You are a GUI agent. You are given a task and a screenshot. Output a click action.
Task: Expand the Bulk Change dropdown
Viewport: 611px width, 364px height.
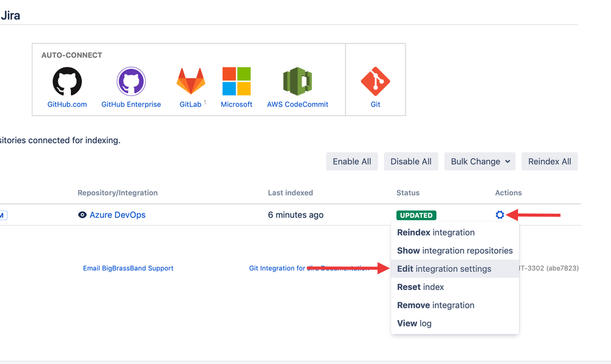(x=480, y=162)
